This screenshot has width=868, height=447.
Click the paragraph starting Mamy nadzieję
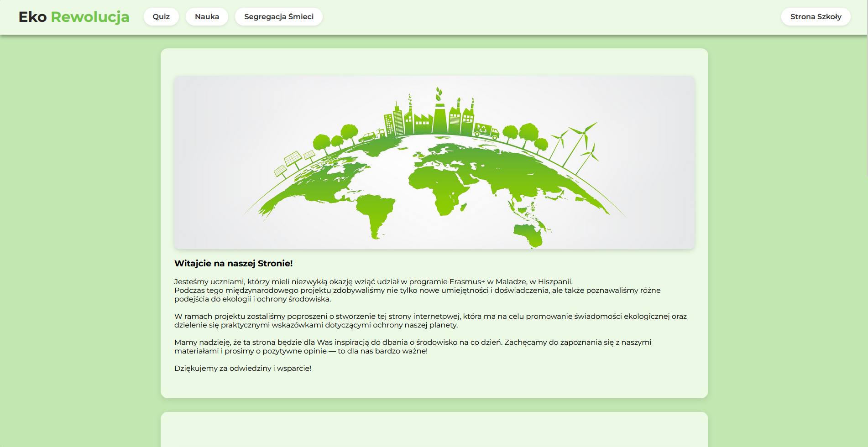[413, 347]
